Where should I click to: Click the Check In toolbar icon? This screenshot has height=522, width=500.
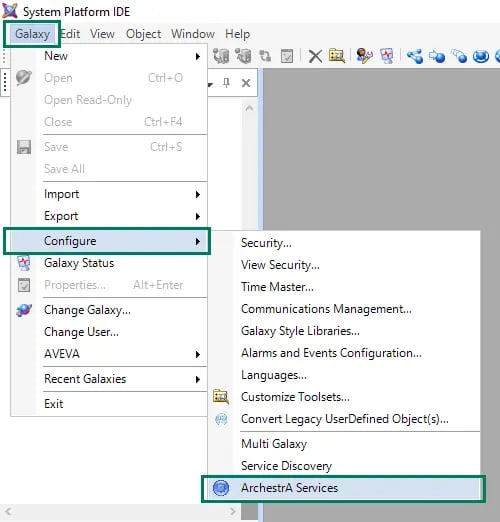tap(243, 56)
